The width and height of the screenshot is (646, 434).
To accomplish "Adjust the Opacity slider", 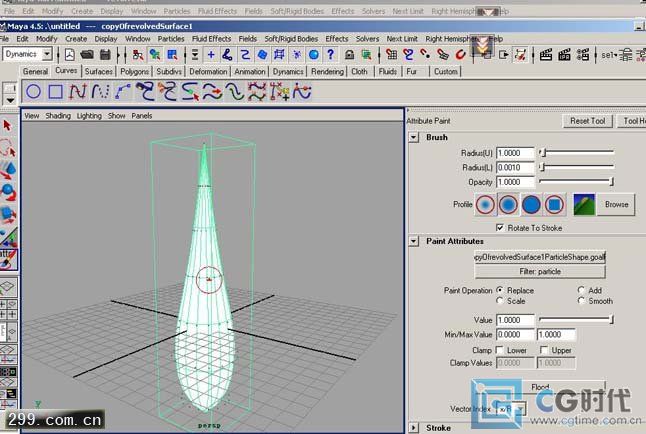I will point(577,181).
